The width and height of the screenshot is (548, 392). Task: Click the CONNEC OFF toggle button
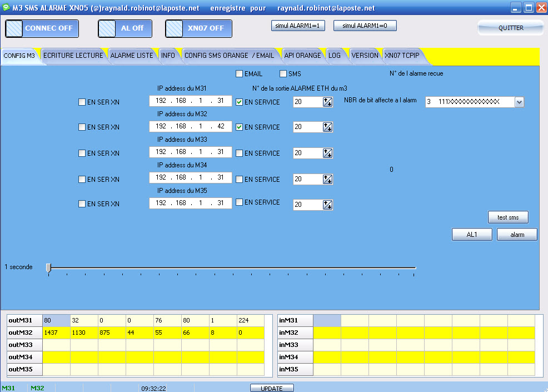pos(42,28)
